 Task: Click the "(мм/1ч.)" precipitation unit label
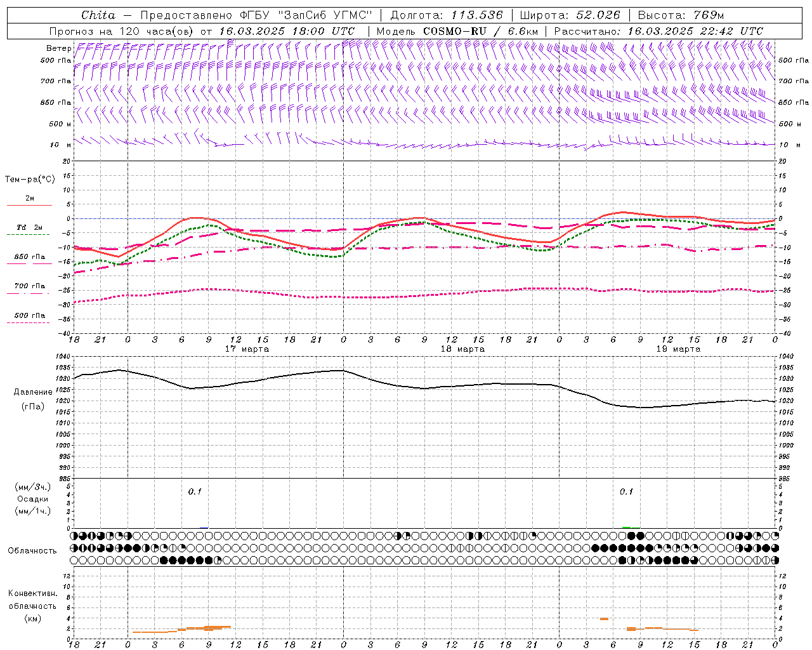pyautogui.click(x=32, y=511)
